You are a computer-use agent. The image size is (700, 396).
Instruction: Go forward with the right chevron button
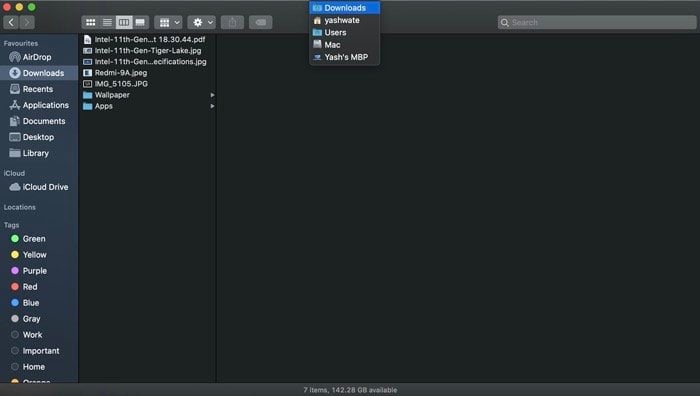coord(27,22)
